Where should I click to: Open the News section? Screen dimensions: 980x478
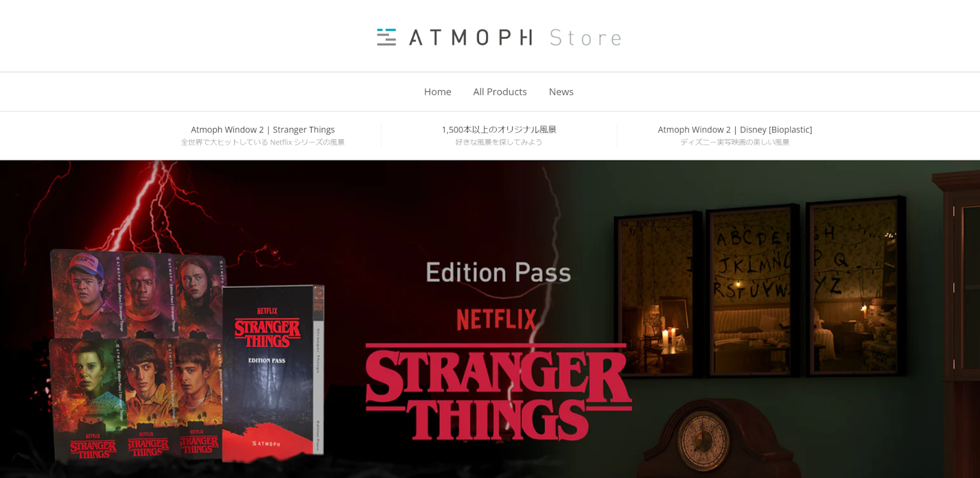[561, 92]
